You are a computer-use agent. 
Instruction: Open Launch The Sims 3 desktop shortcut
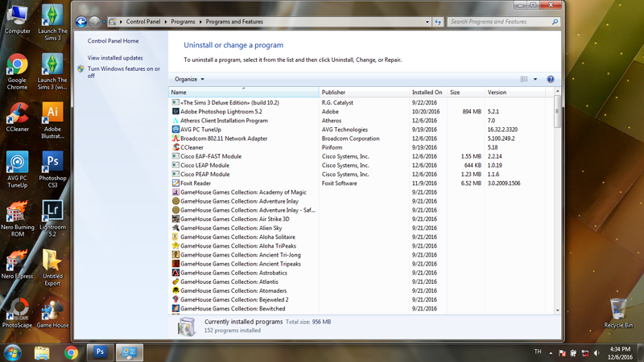pos(52,23)
